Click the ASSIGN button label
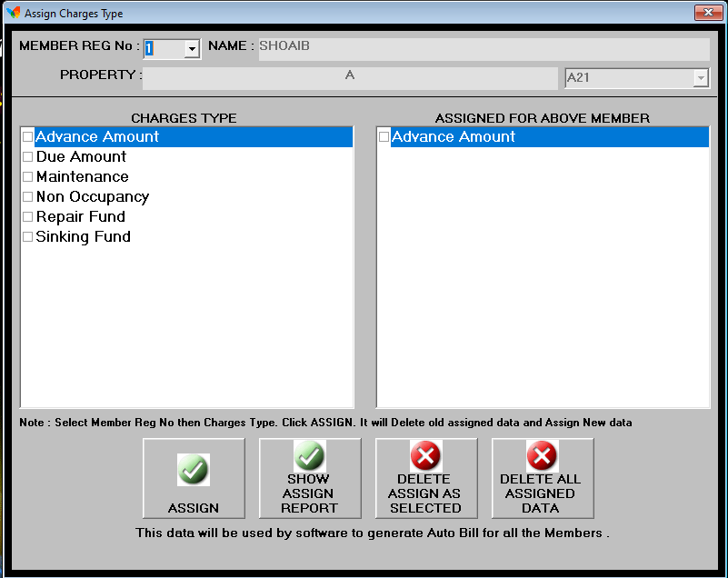 194,508
